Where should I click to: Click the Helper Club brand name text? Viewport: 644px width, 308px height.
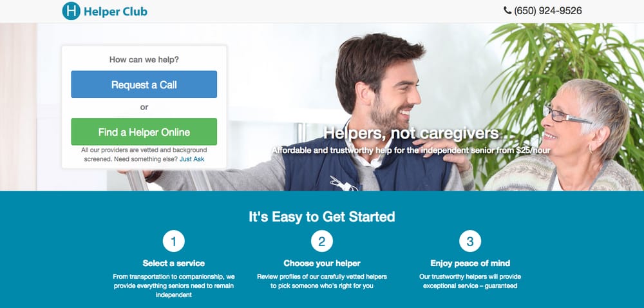[x=115, y=12]
